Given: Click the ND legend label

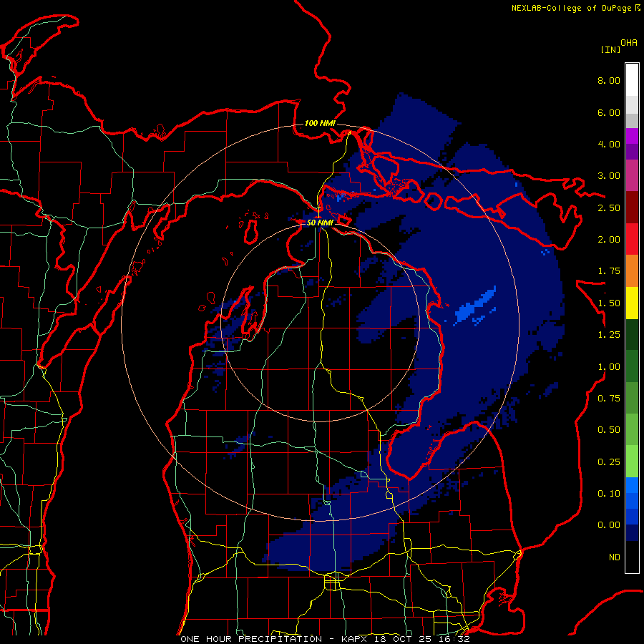Looking at the screenshot, I should (615, 557).
